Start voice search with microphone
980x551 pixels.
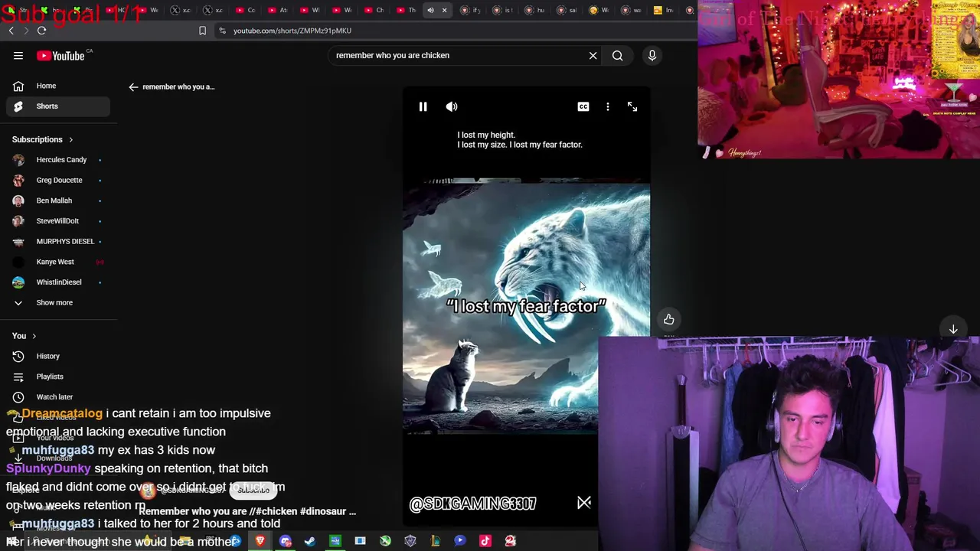[x=652, y=55]
